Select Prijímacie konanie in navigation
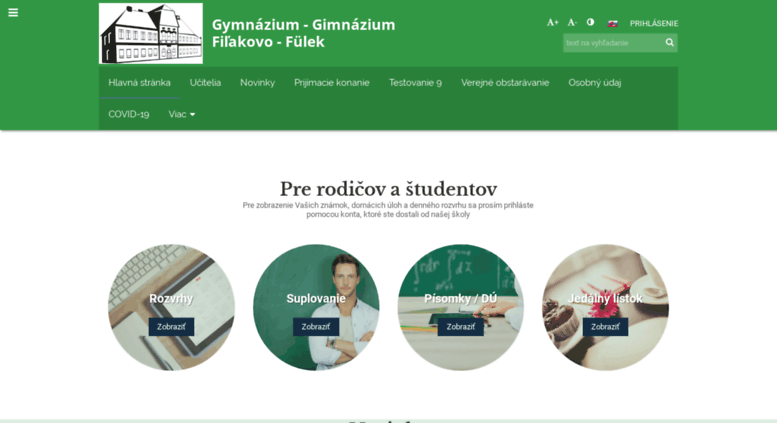This screenshot has width=777, height=423. click(332, 83)
